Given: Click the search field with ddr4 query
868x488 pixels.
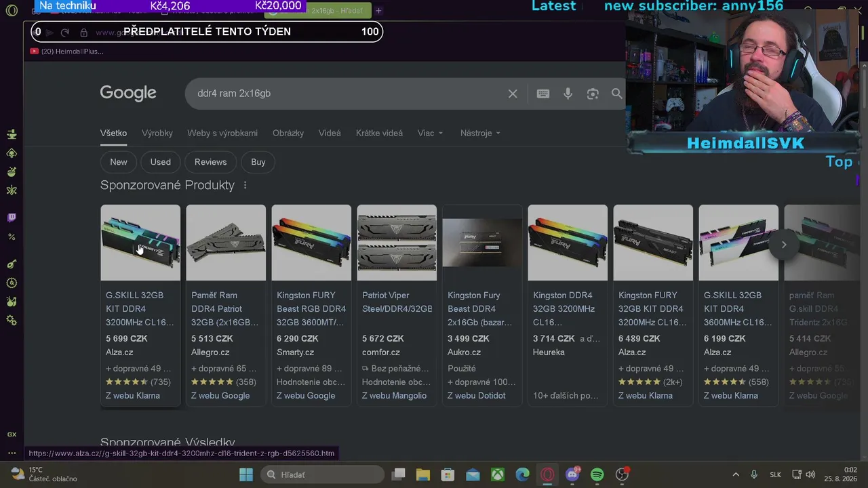Looking at the screenshot, I should [346, 94].
